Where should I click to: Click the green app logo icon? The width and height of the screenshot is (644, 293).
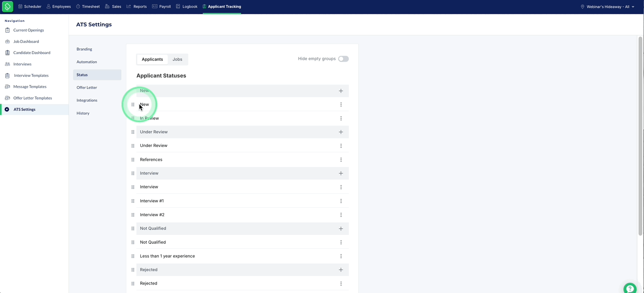[x=8, y=7]
